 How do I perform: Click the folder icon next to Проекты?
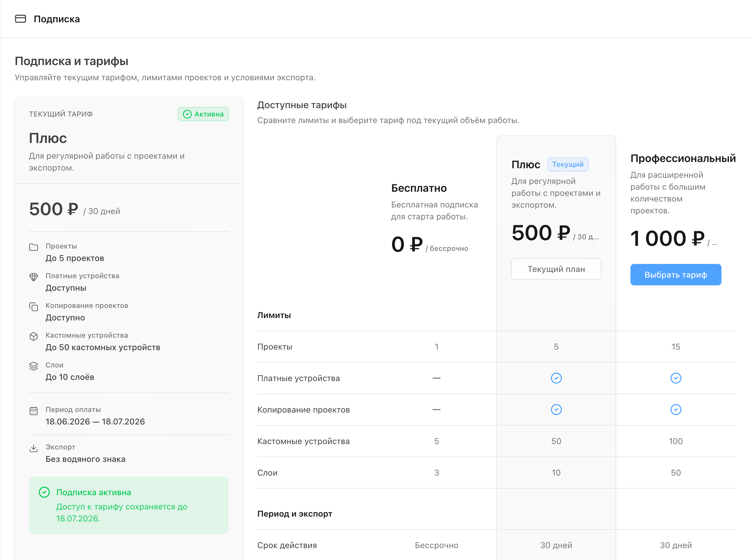[x=34, y=247]
